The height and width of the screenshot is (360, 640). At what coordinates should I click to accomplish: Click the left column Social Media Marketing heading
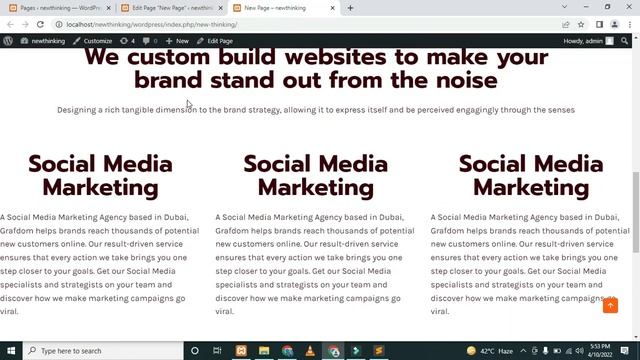[100, 176]
